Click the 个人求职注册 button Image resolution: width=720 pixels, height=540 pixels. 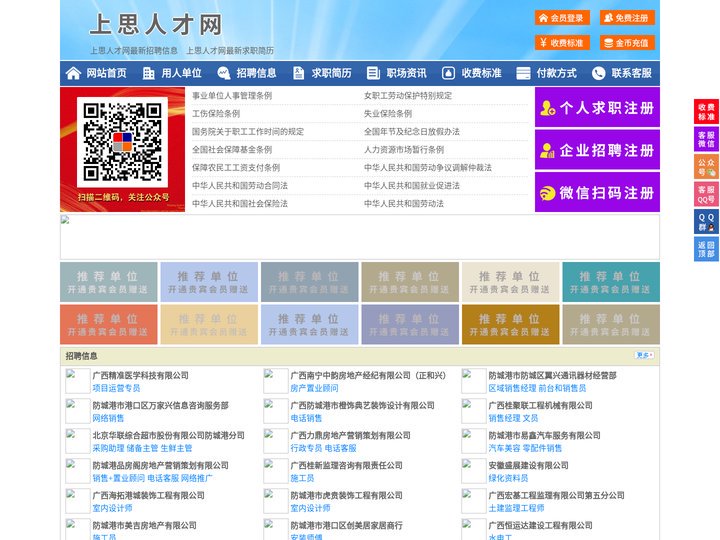597,107
